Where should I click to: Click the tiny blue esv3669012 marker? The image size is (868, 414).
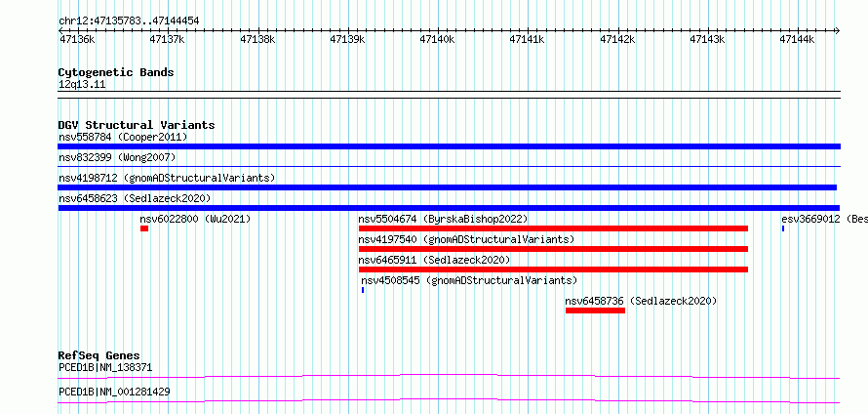pyautogui.click(x=783, y=228)
